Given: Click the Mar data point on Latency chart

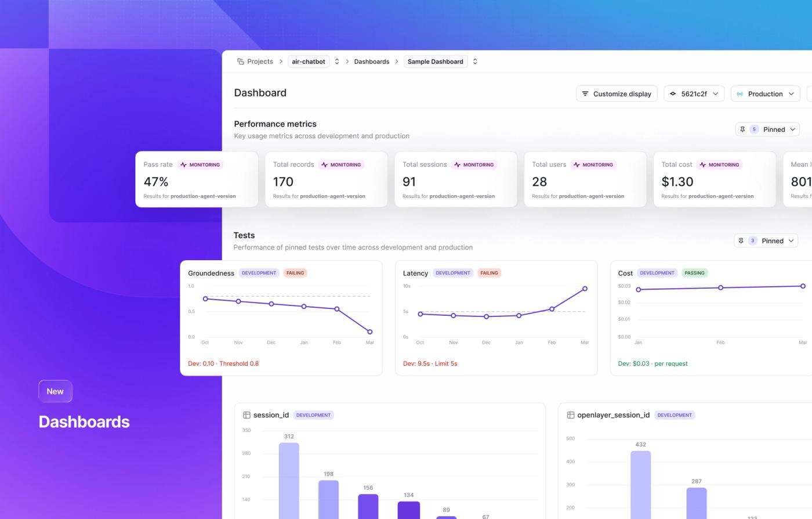Looking at the screenshot, I should coord(585,289).
